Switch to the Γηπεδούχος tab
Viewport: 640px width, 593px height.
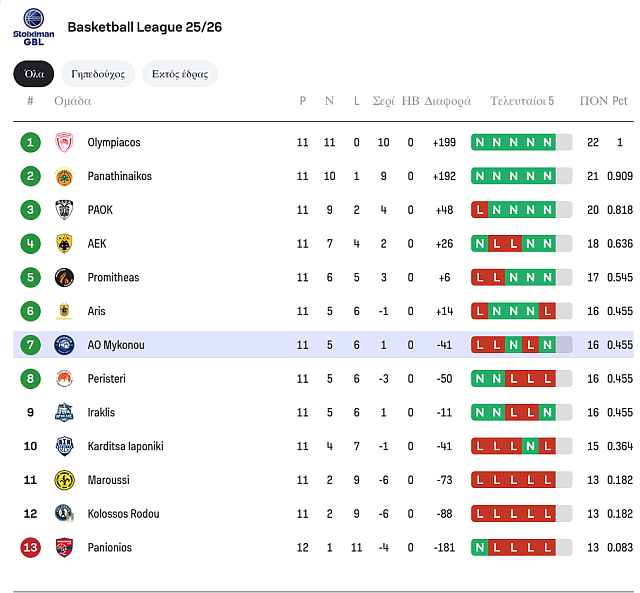coord(98,74)
